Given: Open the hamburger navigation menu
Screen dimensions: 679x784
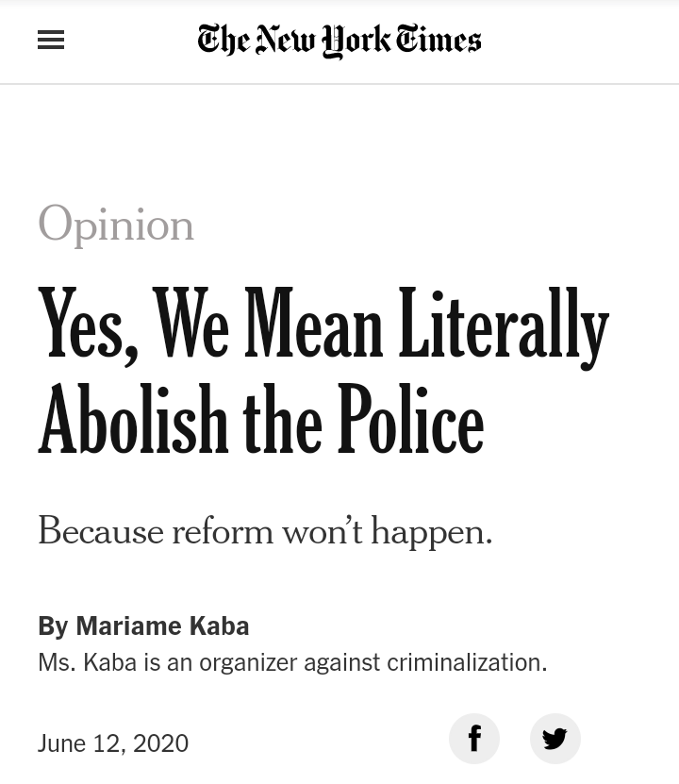Looking at the screenshot, I should 51,40.
